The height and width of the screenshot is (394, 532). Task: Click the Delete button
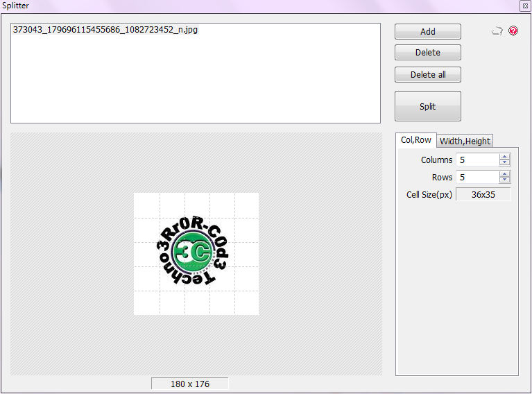[427, 52]
